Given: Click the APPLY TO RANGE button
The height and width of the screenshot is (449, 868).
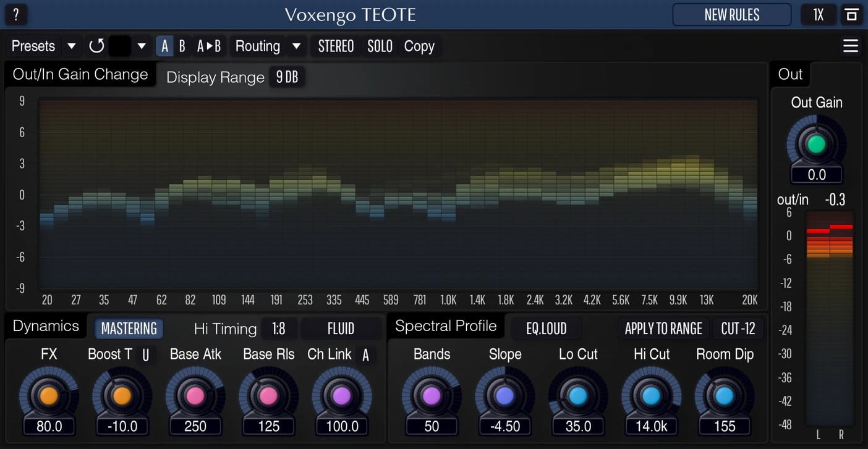Looking at the screenshot, I should [663, 329].
